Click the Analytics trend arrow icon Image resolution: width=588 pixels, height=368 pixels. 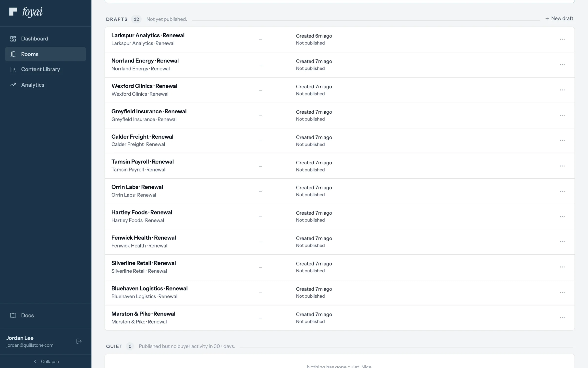13,85
